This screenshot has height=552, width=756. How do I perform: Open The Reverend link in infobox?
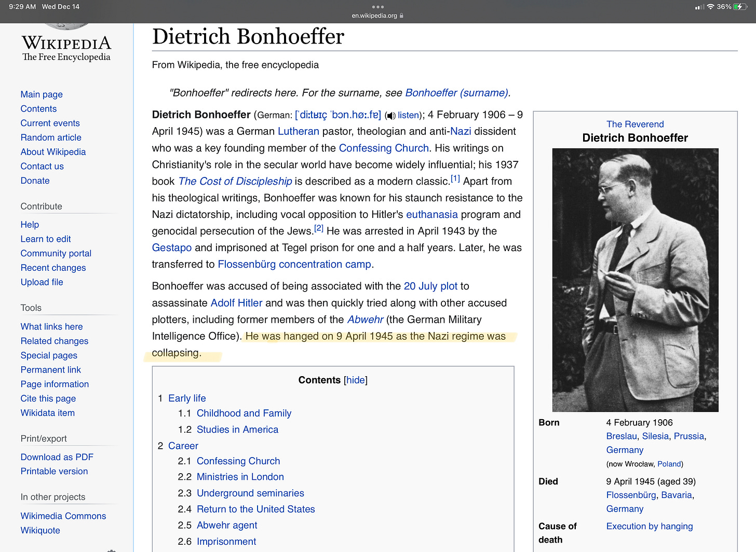[x=635, y=125]
